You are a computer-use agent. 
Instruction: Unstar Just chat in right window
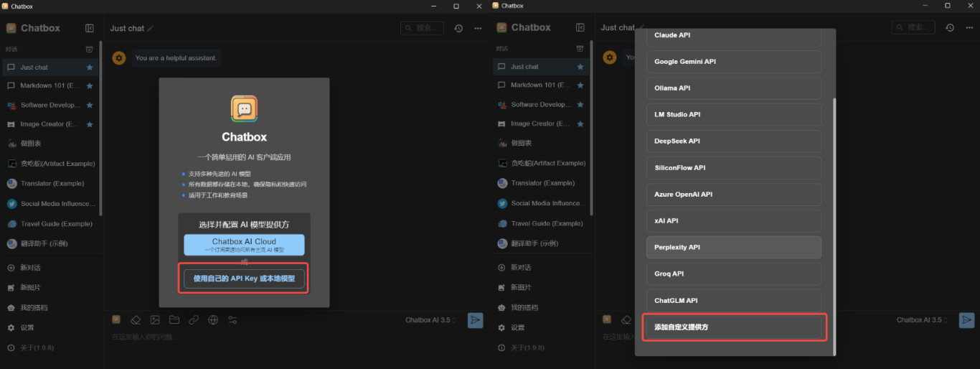point(580,67)
